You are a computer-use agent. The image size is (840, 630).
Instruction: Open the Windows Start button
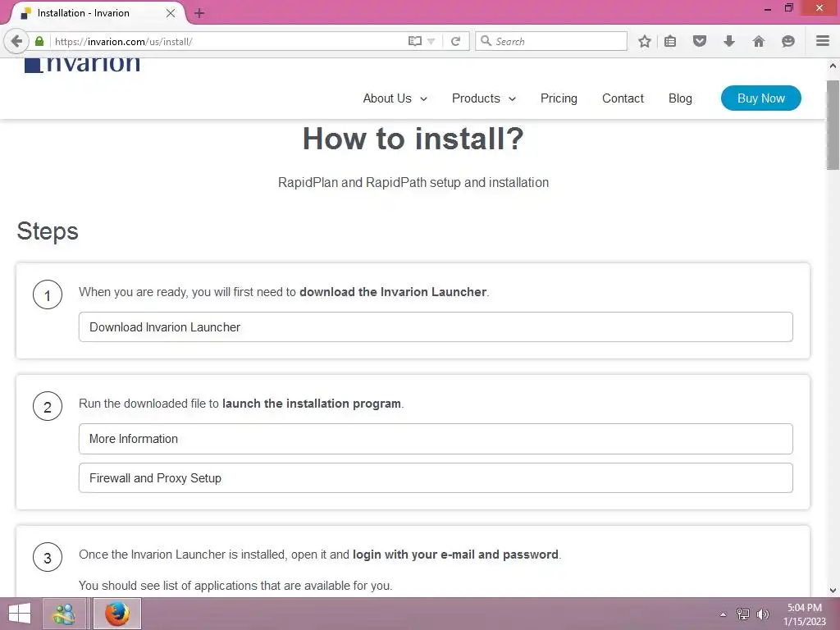click(20, 614)
